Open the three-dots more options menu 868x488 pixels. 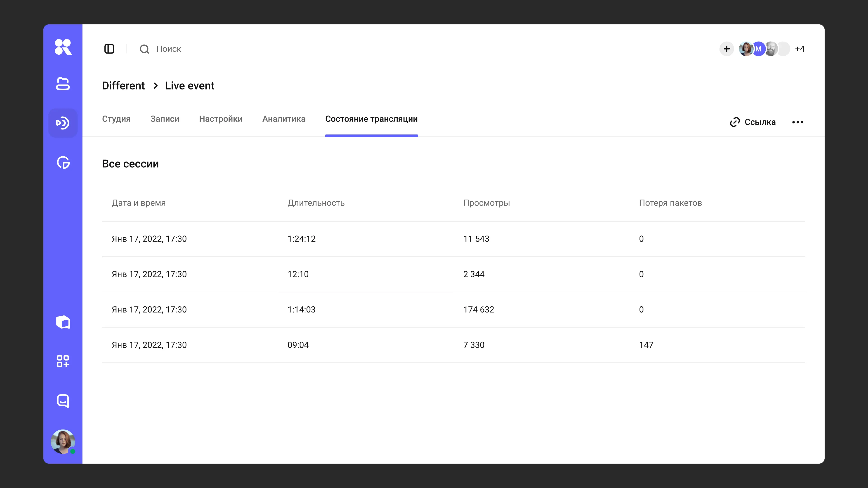(797, 122)
